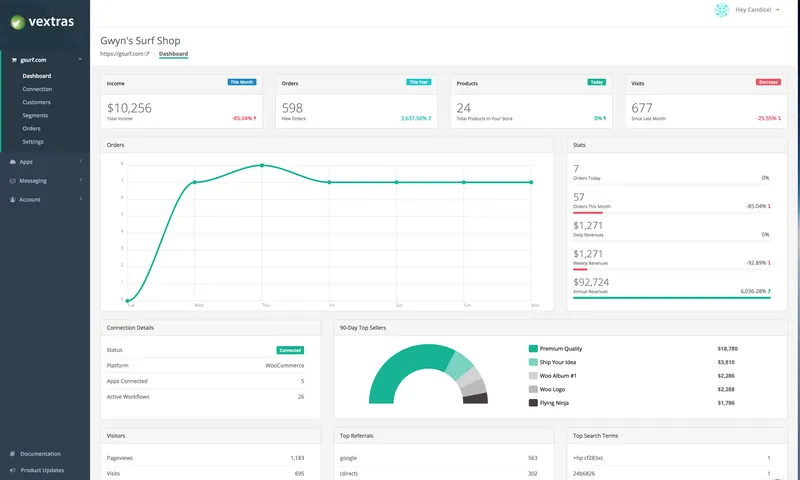Expand the Messaging sidebar menu chevron
Image resolution: width=800 pixels, height=480 pixels.
click(x=81, y=180)
